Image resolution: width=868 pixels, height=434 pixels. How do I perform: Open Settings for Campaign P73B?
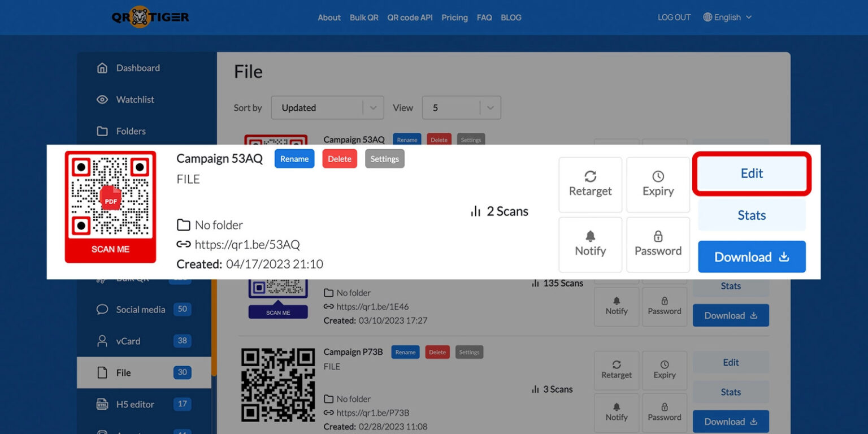[469, 352]
